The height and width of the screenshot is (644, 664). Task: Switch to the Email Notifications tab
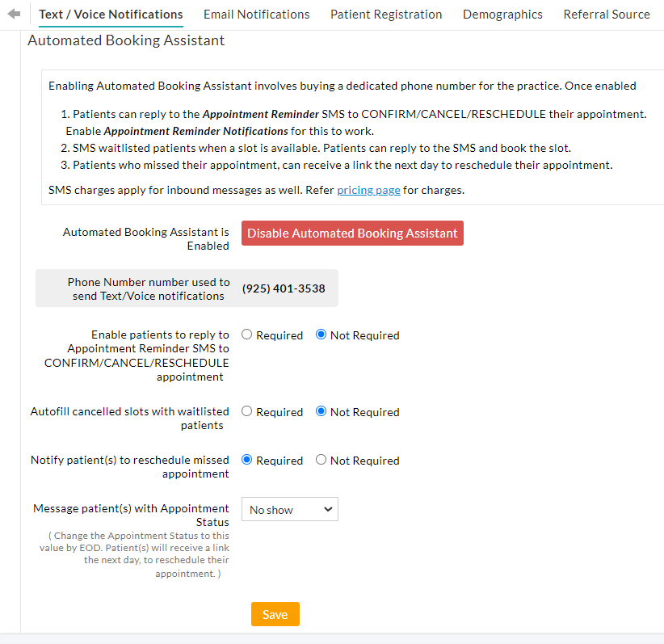point(256,14)
